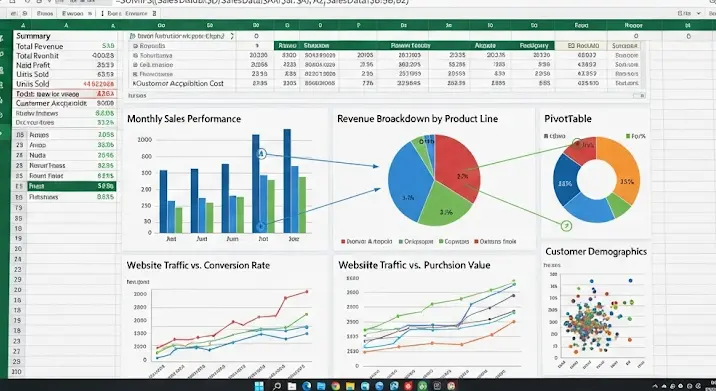Click the Redigpery table header

coord(534,46)
